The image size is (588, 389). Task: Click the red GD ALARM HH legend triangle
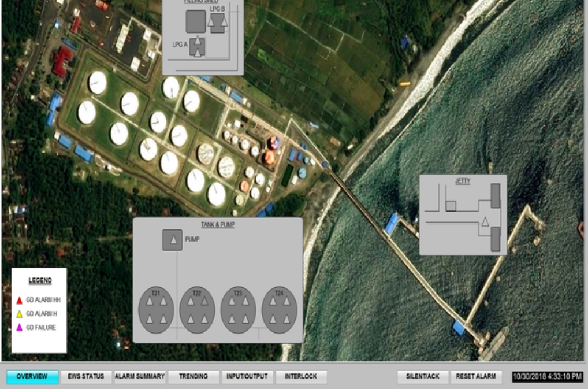[x=19, y=300]
